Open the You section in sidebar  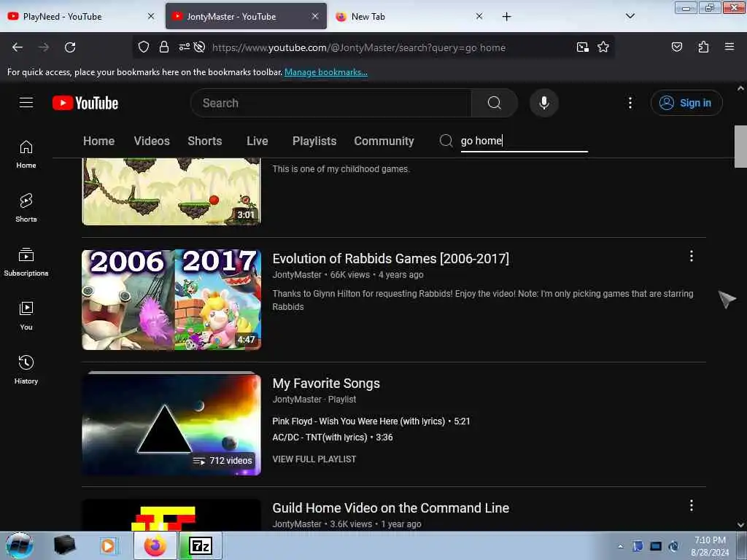[26, 316]
